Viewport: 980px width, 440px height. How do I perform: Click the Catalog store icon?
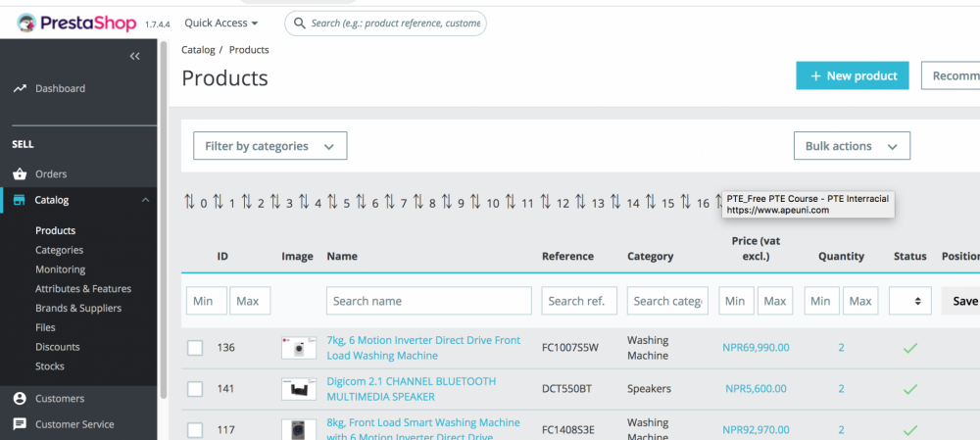20,200
